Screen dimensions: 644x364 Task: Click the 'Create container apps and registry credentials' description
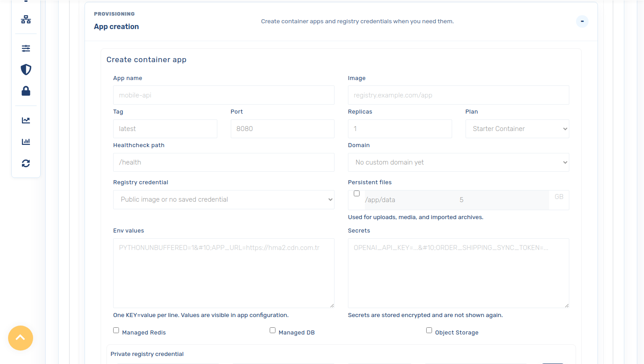pos(357,21)
